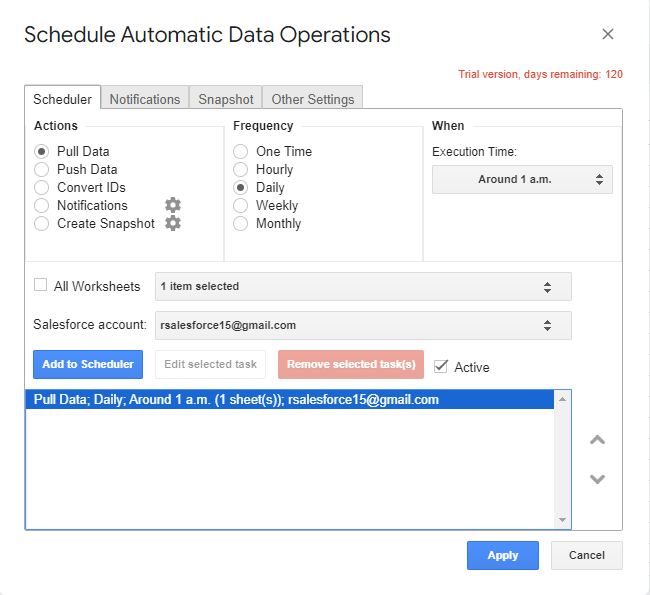Toggle the Active checkbox
Viewport: 650px width, 595px height.
click(441, 366)
